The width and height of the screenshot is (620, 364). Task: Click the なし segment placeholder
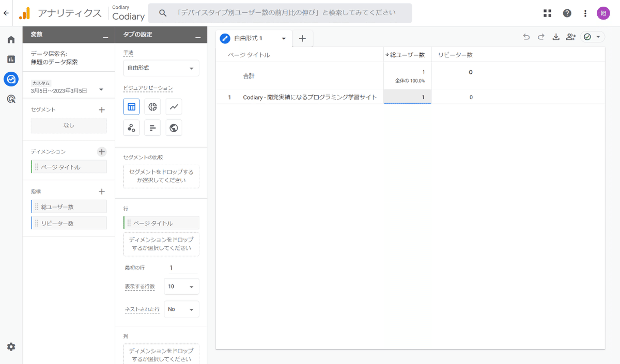(69, 125)
